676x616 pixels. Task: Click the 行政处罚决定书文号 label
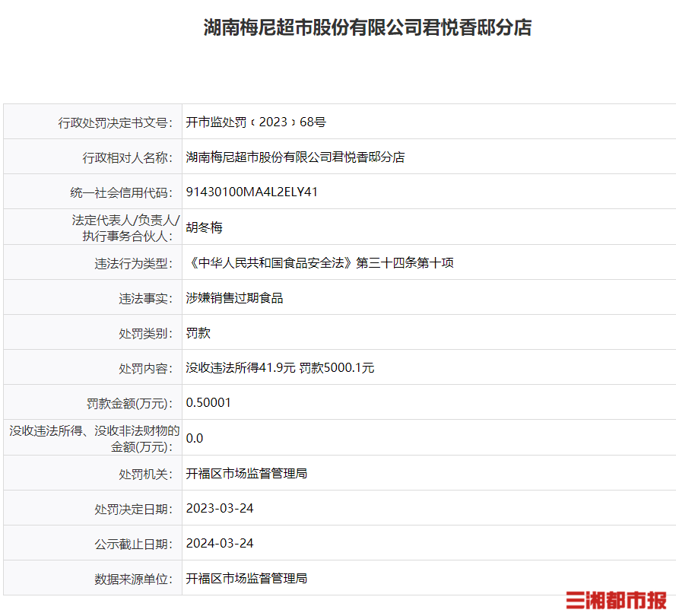pos(115,123)
